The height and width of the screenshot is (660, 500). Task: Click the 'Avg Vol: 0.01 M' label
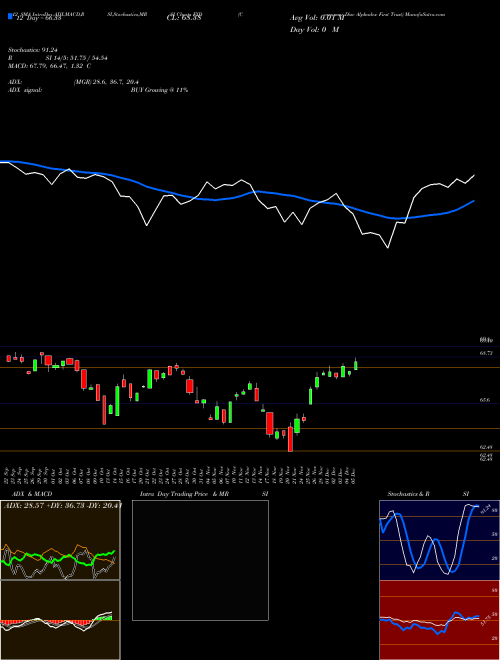pyautogui.click(x=317, y=18)
